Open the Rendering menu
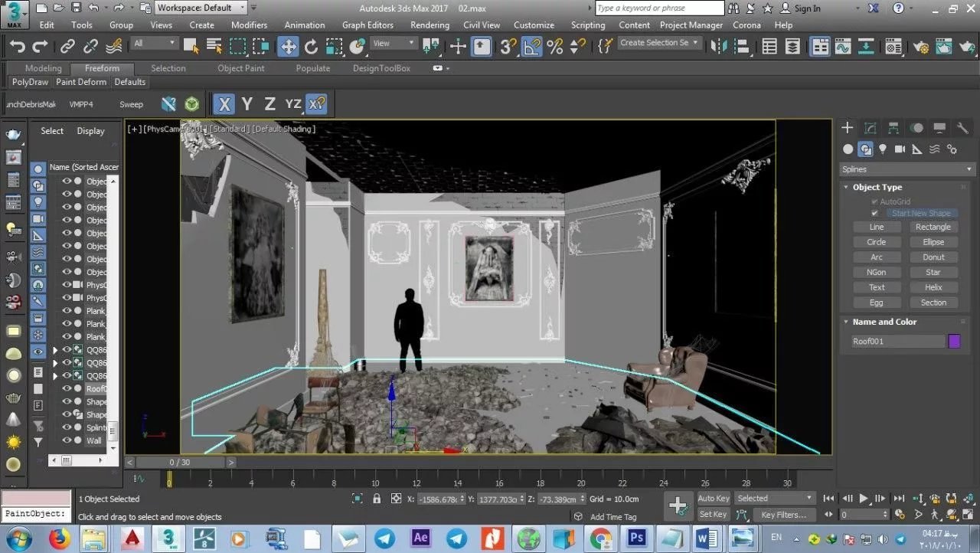Viewport: 980px width, 553px height. pos(430,25)
